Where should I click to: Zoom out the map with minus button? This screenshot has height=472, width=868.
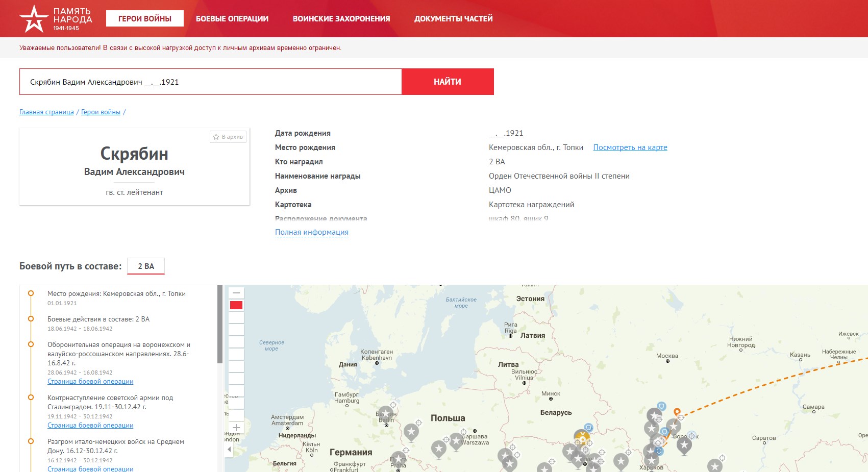pos(236,293)
